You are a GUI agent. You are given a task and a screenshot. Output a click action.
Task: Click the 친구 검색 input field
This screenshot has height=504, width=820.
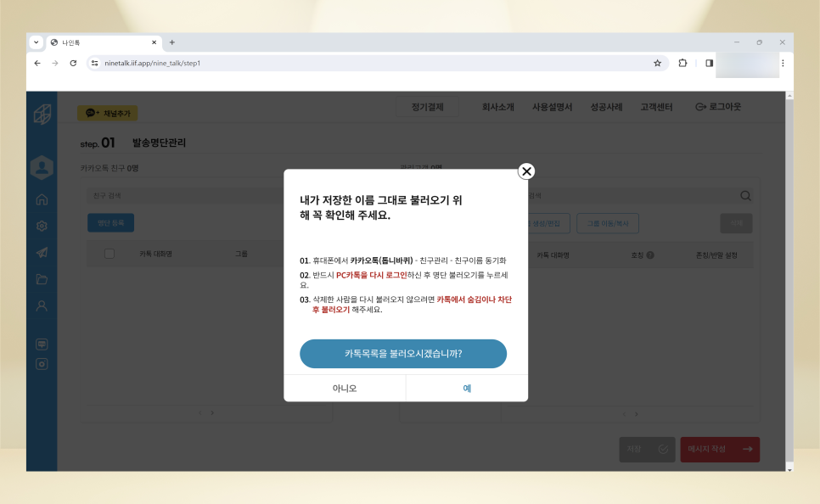(x=185, y=195)
